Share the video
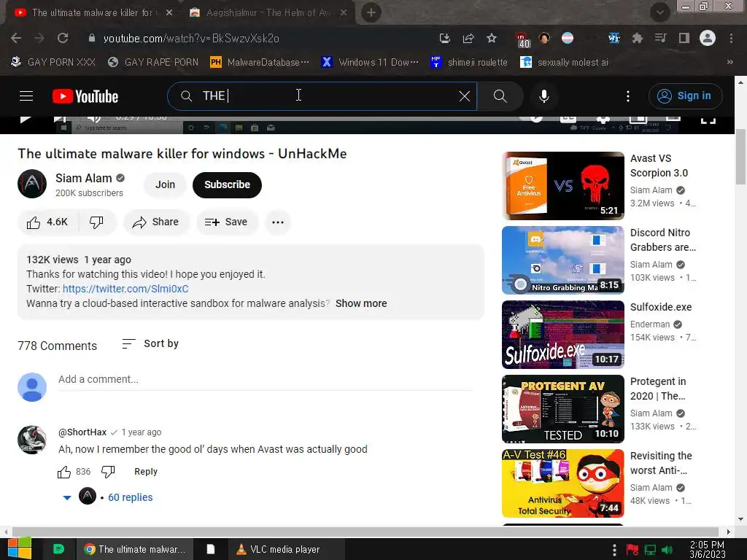This screenshot has height=560, width=747. coord(155,222)
